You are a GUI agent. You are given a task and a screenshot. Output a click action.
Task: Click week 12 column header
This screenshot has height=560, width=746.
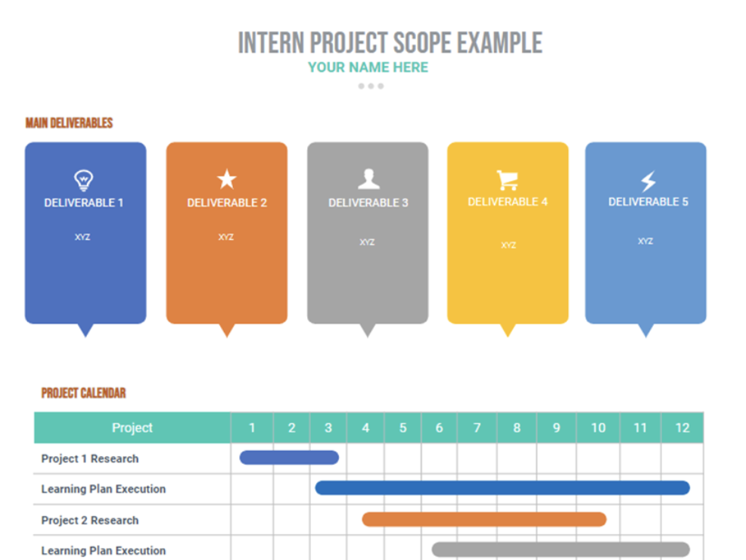682,428
